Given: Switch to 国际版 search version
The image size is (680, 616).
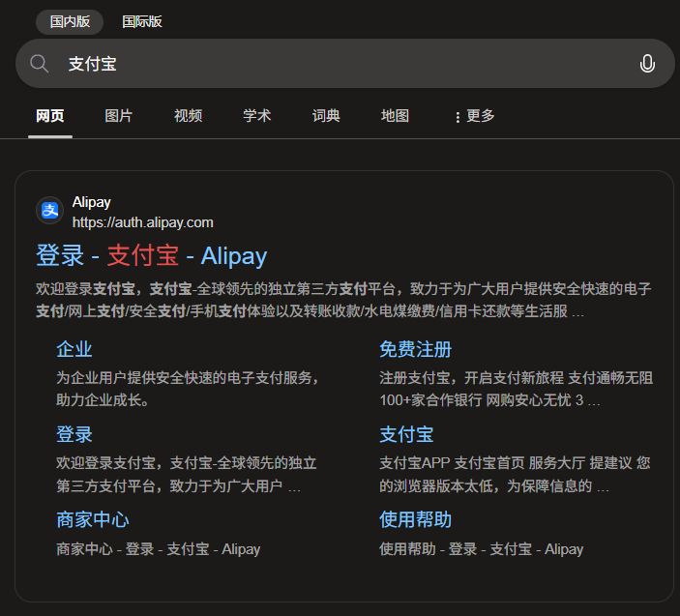Looking at the screenshot, I should point(142,21).
